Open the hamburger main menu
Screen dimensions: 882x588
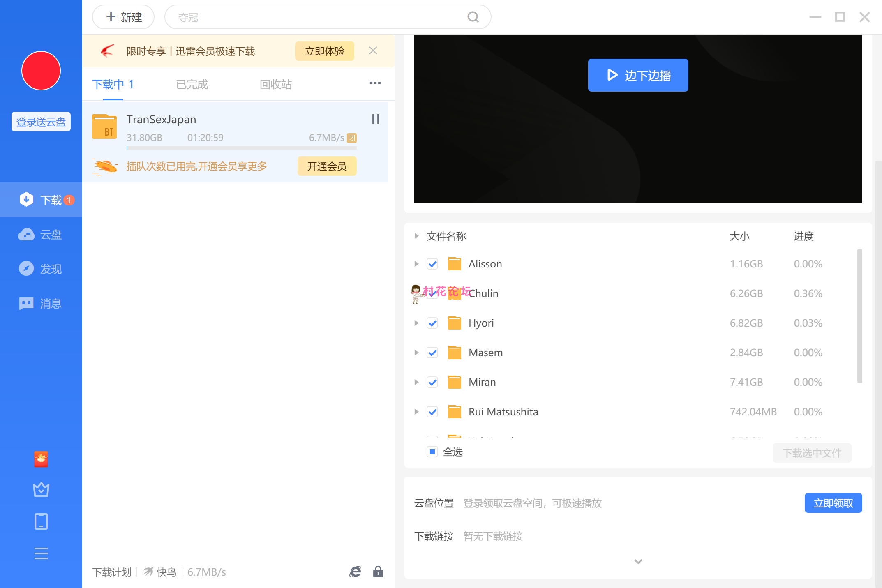pyautogui.click(x=41, y=553)
